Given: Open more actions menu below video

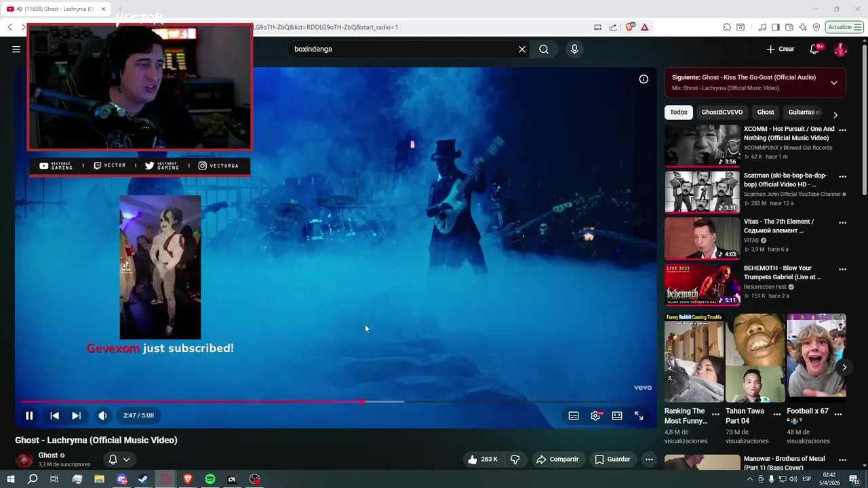Looking at the screenshot, I should tap(649, 460).
